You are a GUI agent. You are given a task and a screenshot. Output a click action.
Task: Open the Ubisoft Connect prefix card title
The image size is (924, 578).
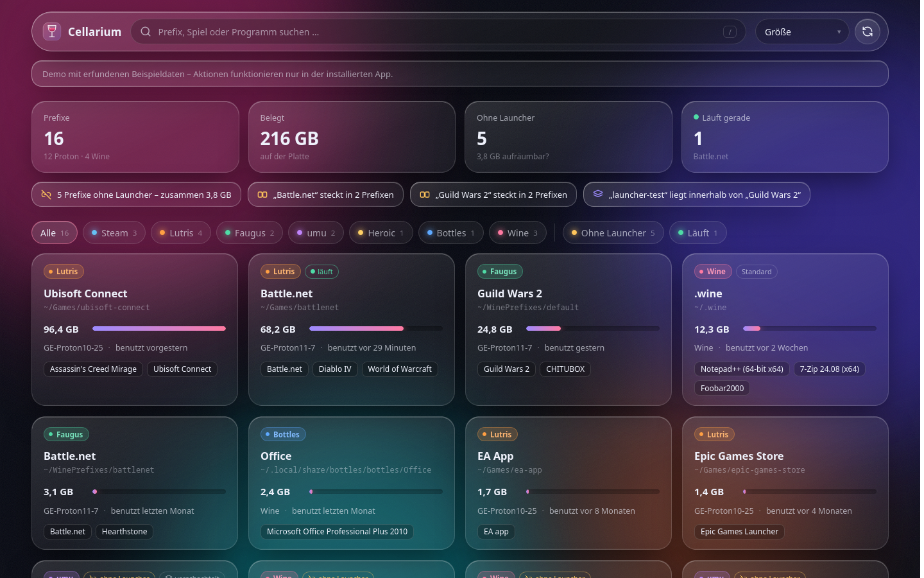click(85, 293)
